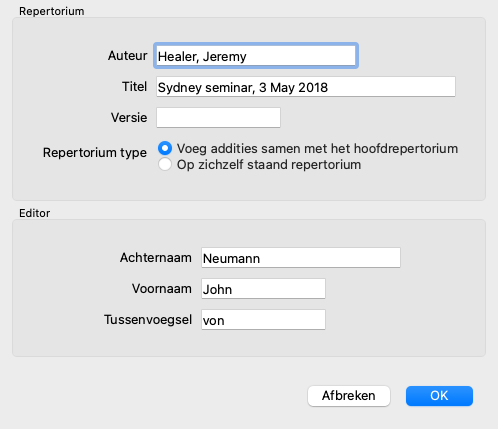Confirm the dialog with the OK button
This screenshot has height=429, width=498.
tap(439, 396)
